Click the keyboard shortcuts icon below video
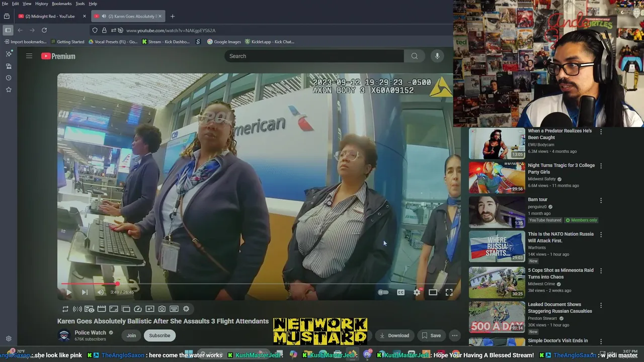 (x=174, y=309)
